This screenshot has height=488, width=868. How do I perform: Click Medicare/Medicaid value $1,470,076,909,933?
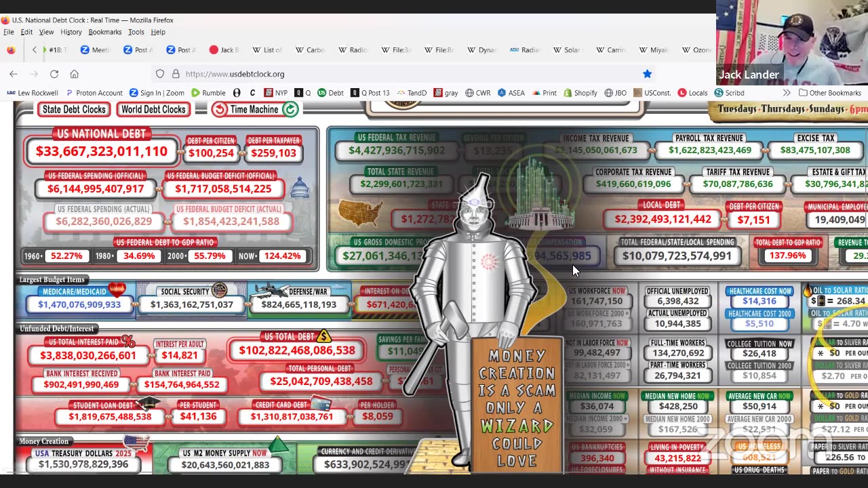coord(79,304)
